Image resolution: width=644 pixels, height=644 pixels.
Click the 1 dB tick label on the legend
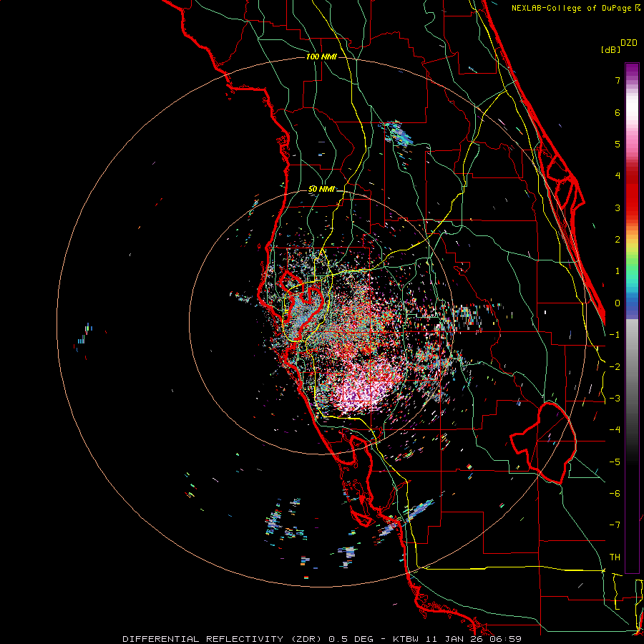[618, 271]
